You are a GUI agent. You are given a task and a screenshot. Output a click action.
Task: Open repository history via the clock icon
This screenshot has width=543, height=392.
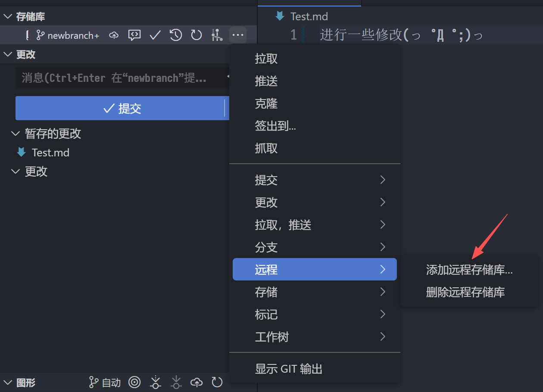(175, 35)
